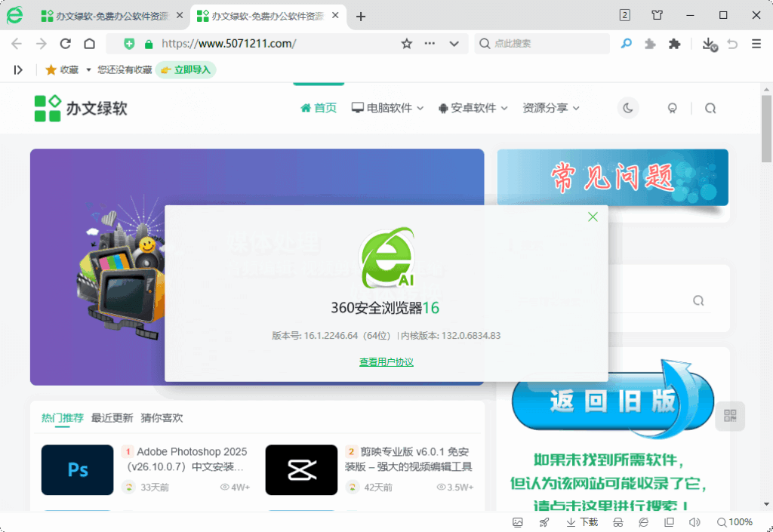Take a screenshot using the status bar image icon

click(518, 521)
